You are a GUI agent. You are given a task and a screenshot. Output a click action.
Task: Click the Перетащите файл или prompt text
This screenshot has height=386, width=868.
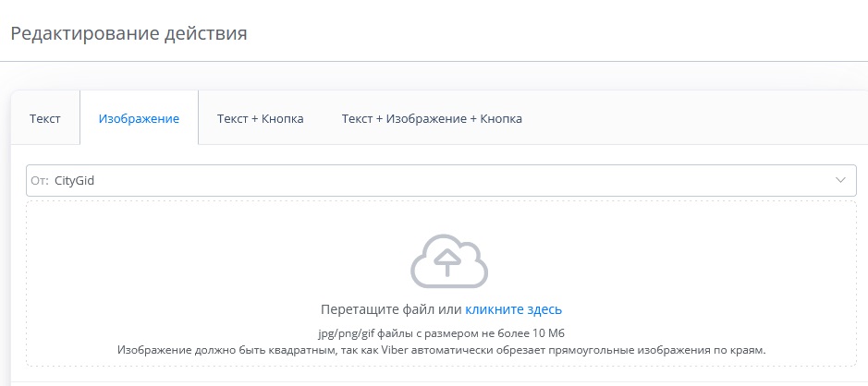coord(391,309)
